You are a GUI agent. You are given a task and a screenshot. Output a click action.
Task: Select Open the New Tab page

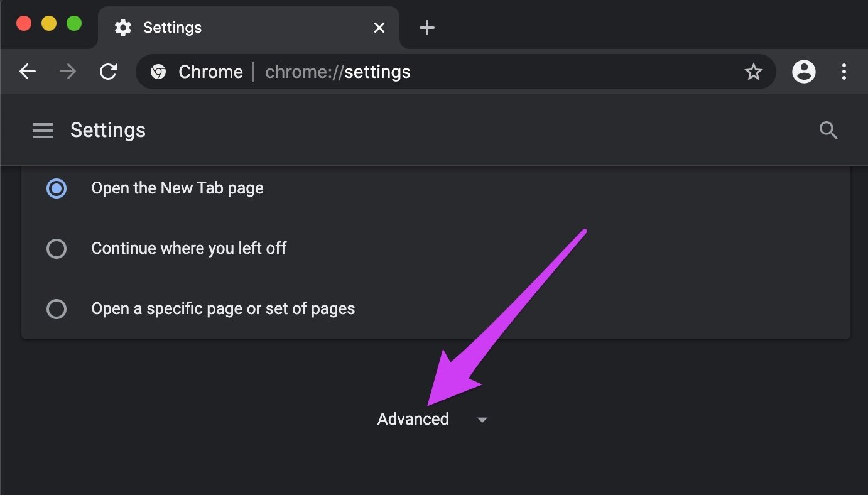(57, 188)
